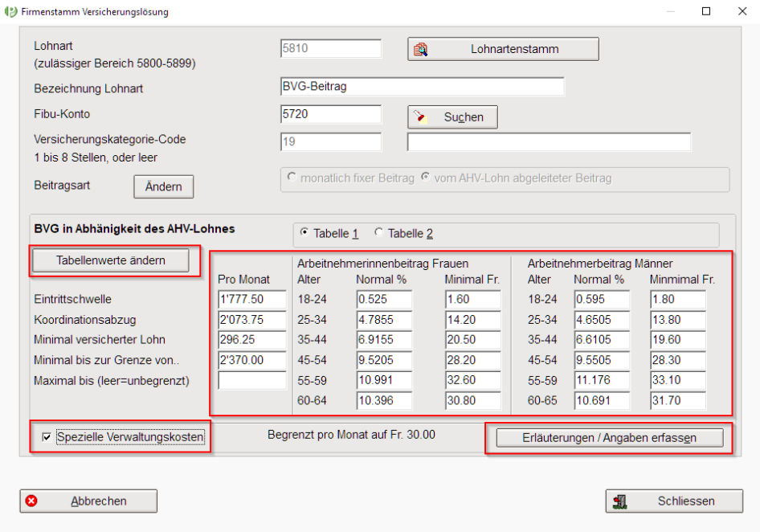Click Frauen 18-24 Normal % field

click(384, 300)
